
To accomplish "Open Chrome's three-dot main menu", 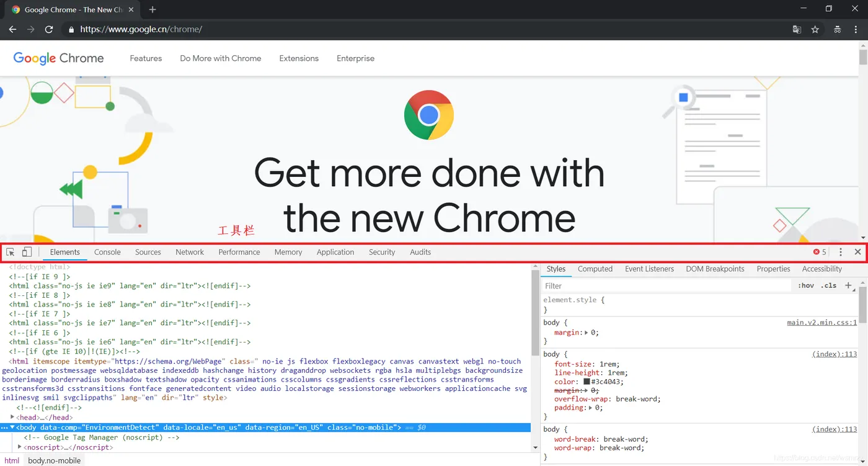I will click(x=857, y=29).
